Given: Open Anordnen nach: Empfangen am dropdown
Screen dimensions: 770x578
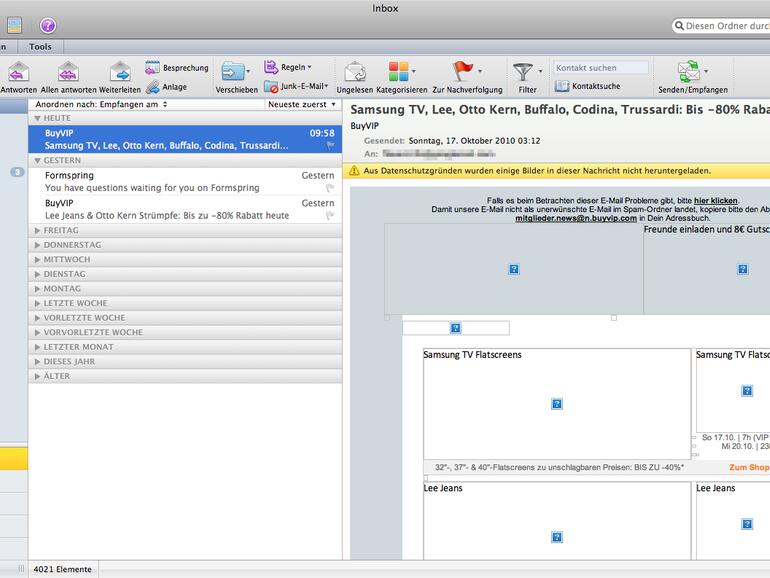Looking at the screenshot, I should pos(101,105).
